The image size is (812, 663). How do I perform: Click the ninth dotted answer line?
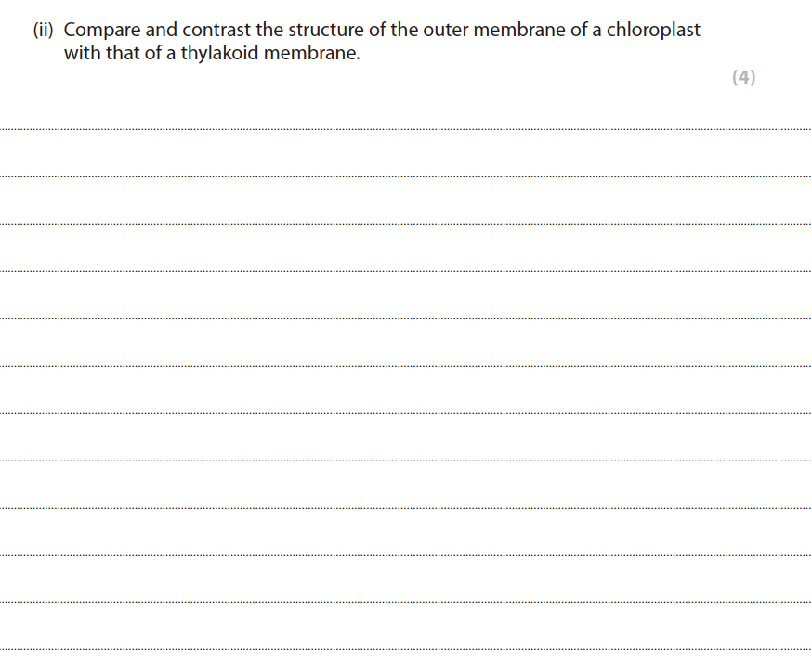point(406,507)
